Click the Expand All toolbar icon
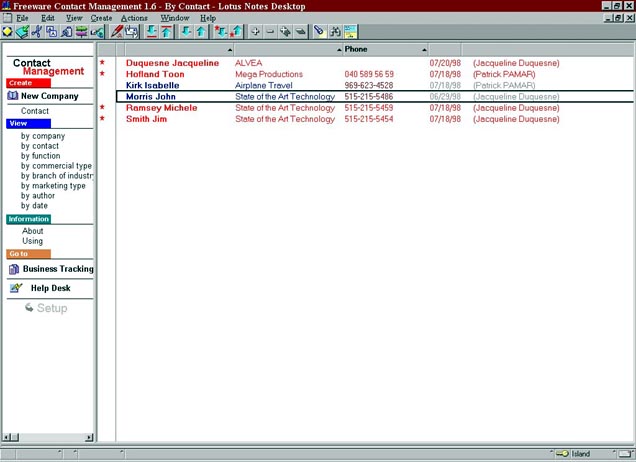This screenshot has width=636, height=462. pos(285,32)
